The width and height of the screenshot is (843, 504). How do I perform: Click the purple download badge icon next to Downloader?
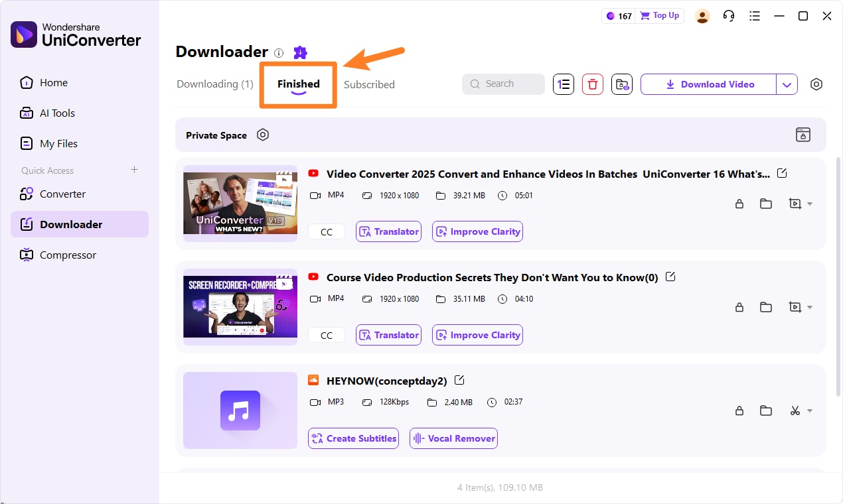[x=300, y=52]
